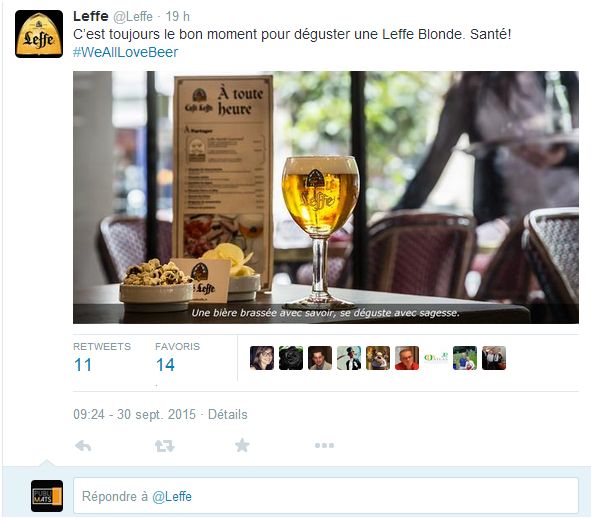
Task: Open the last avatar in the row
Action: click(494, 358)
